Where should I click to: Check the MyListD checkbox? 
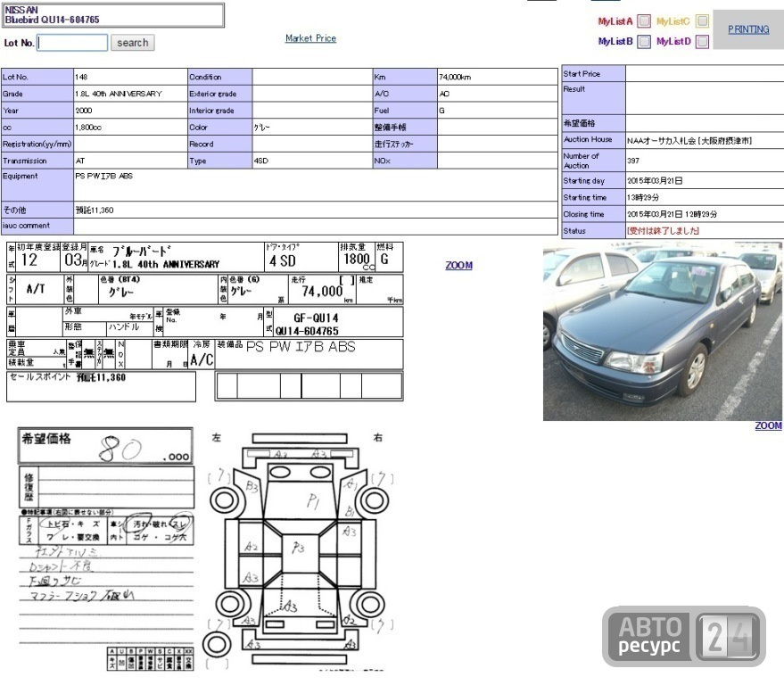(x=703, y=41)
